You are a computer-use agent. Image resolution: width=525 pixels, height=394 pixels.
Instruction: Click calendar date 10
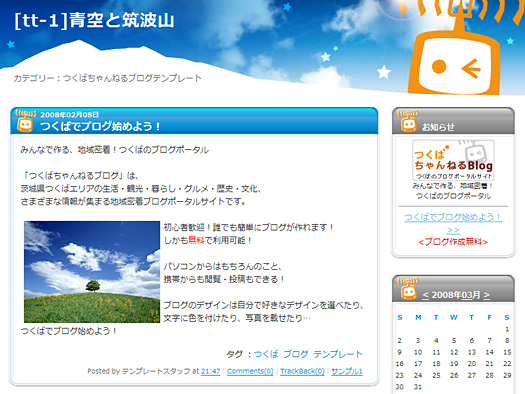418,352
